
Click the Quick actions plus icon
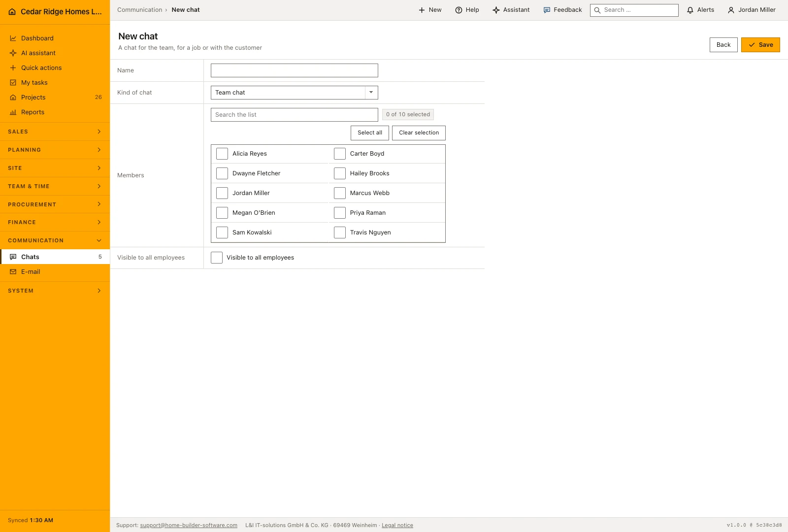click(x=13, y=68)
